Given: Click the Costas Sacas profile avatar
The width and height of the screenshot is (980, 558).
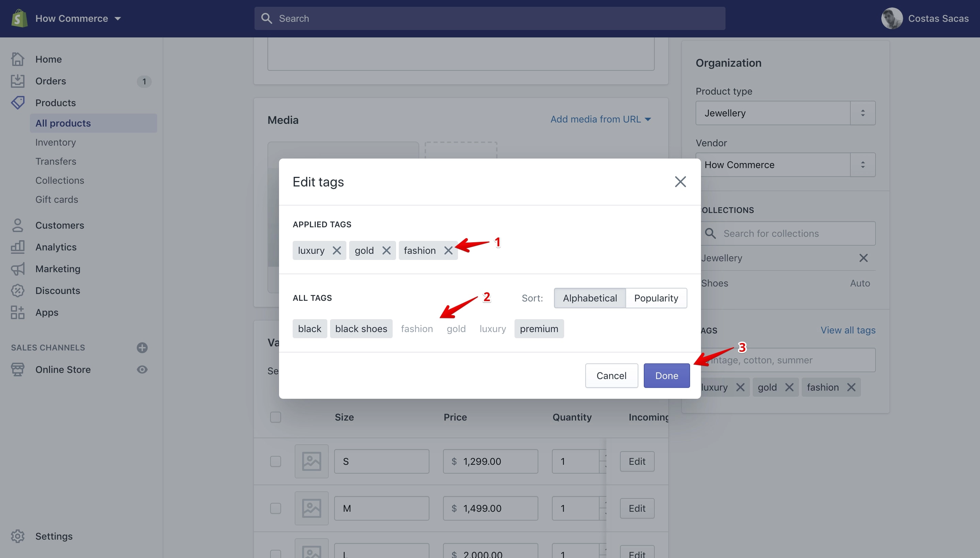Looking at the screenshot, I should coord(892,18).
